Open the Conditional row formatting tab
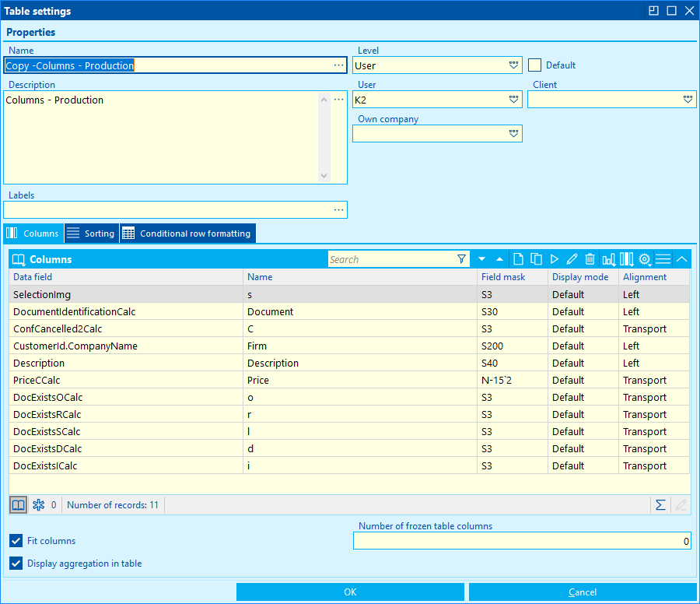The width and height of the screenshot is (700, 604). (187, 234)
